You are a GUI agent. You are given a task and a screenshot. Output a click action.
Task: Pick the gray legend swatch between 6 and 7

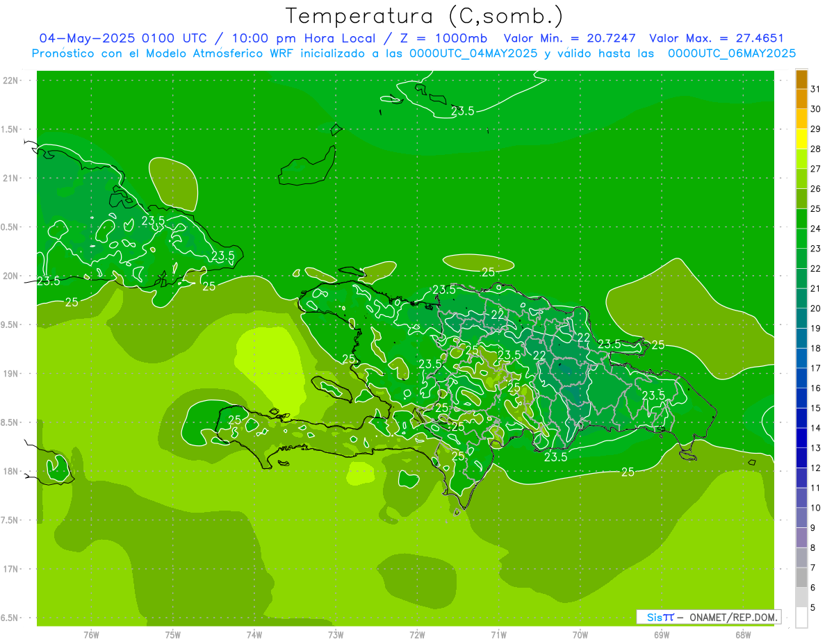coord(801,578)
